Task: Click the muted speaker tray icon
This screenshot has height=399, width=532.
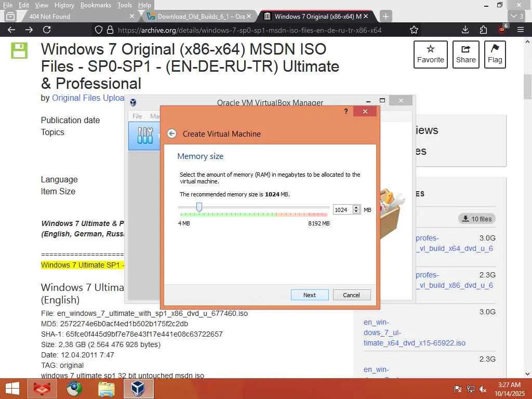Action: coord(483,389)
